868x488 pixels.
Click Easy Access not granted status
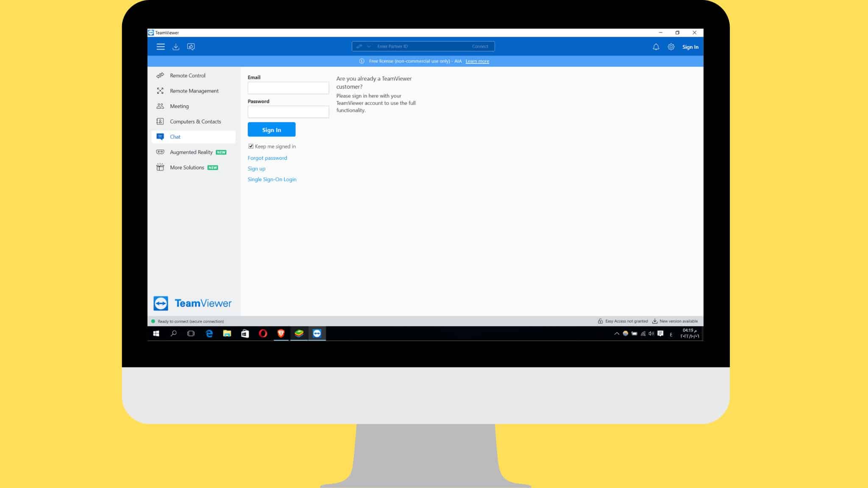[x=623, y=321]
